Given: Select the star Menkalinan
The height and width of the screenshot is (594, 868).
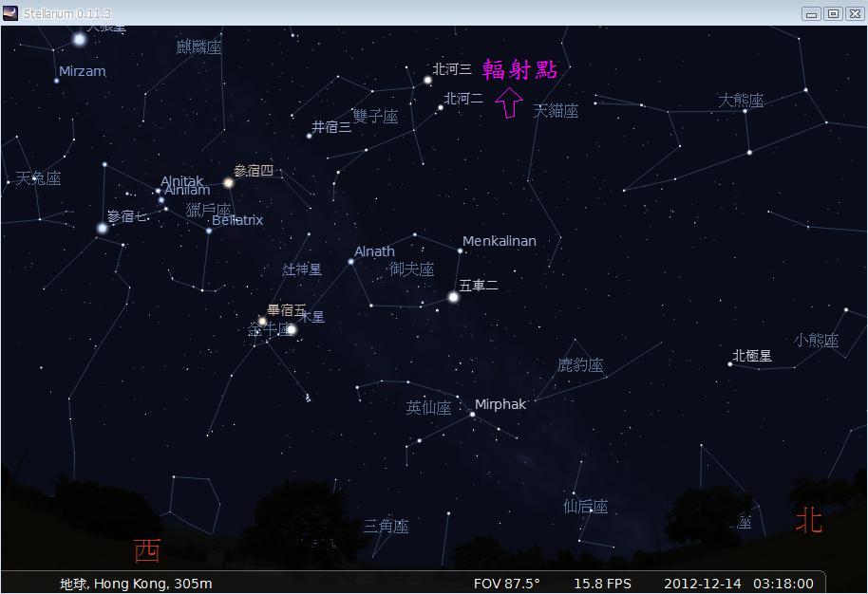Looking at the screenshot, I should (x=460, y=251).
